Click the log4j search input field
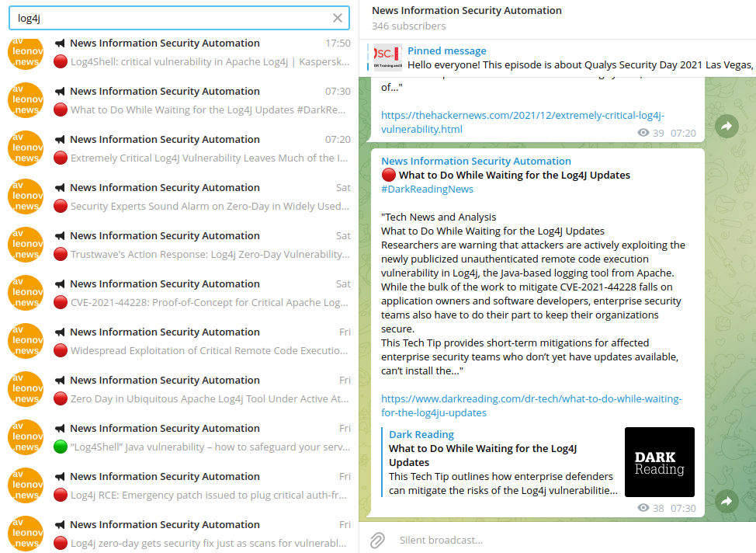The image size is (756, 553). pyautogui.click(x=179, y=19)
